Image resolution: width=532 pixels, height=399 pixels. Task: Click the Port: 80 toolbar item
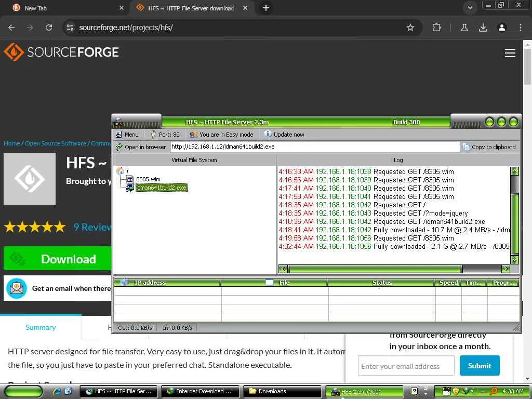point(165,135)
